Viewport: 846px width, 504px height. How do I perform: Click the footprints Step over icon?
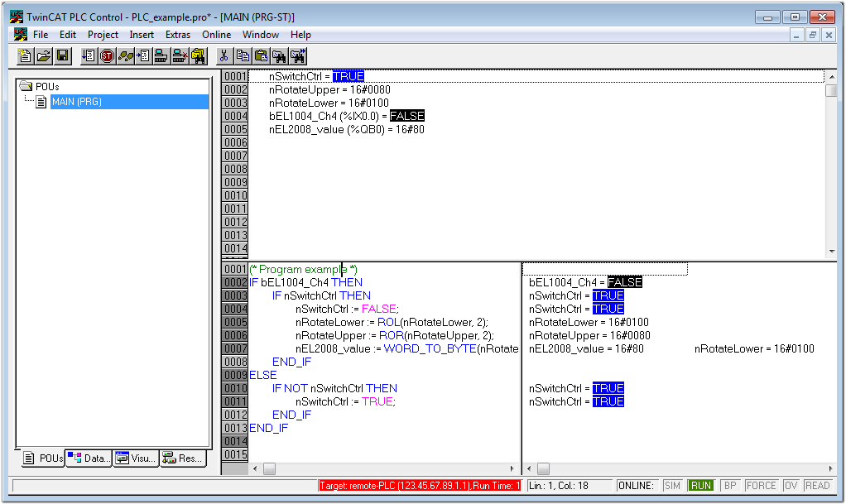coord(125,55)
